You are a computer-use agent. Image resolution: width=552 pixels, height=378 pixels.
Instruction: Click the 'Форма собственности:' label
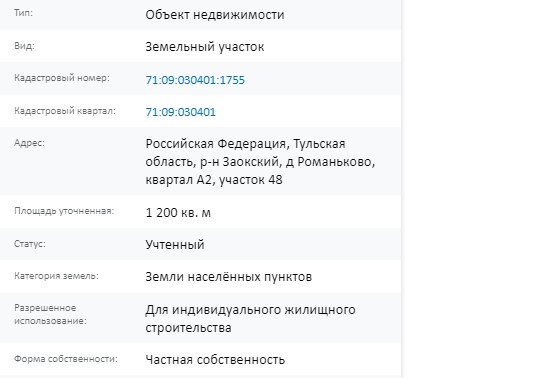66,359
